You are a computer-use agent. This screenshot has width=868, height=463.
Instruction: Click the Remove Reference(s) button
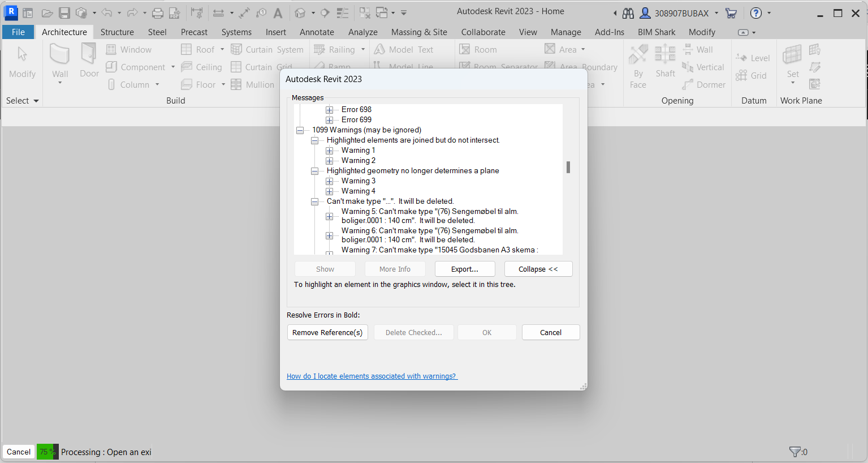(327, 332)
